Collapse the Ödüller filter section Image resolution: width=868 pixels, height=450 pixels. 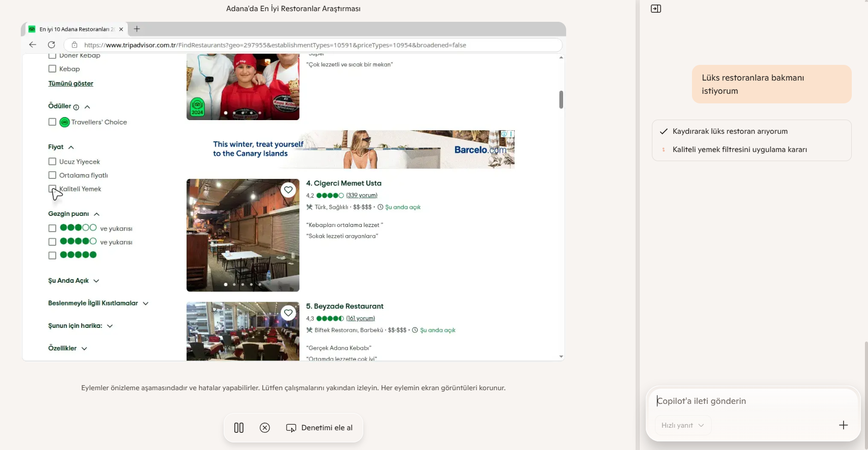(x=87, y=107)
